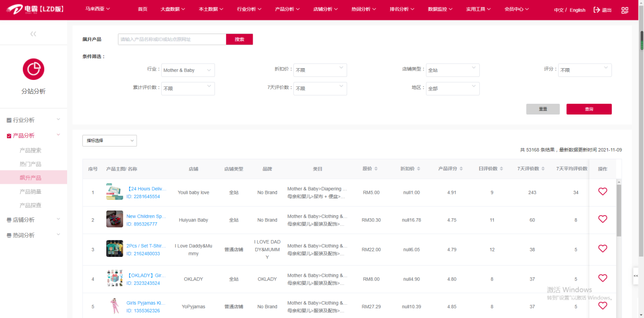Open the 大盘数据 menu
The height and width of the screenshot is (318, 644).
[172, 9]
